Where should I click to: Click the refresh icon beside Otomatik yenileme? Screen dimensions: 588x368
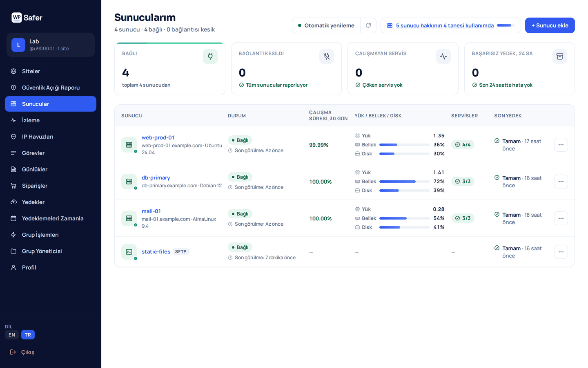point(368,25)
